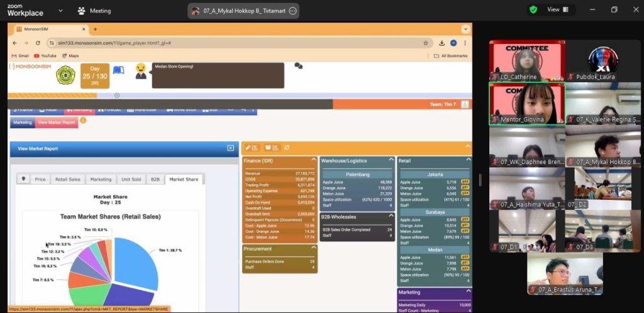Open the Zoom Workplace dropdown arrow

[x=60, y=11]
